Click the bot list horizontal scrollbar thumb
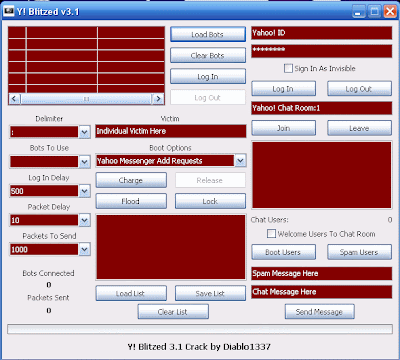Viewport: 400px width, 360px height. tap(86, 99)
